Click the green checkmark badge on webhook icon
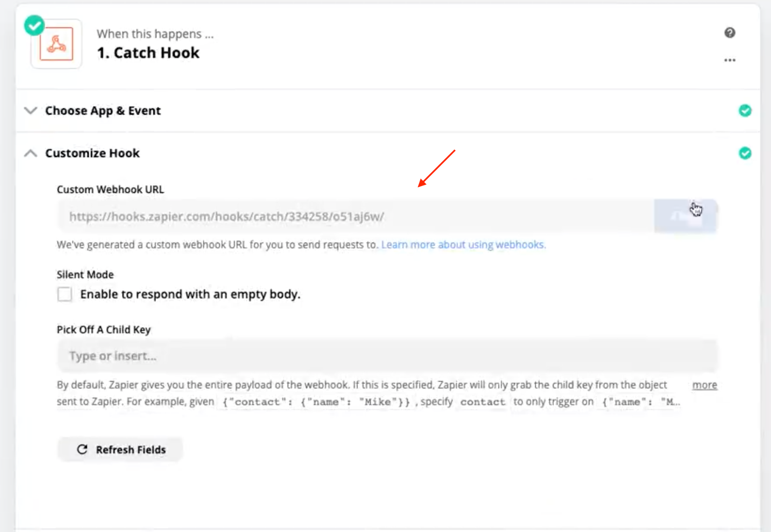This screenshot has height=532, width=771. (35, 26)
